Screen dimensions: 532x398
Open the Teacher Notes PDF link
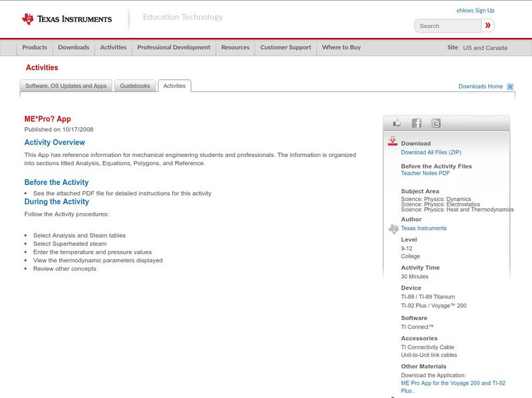pos(425,173)
